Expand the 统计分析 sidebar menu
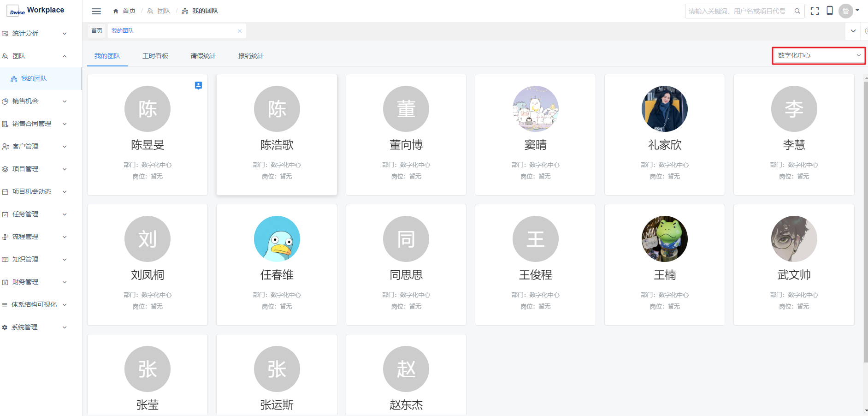The width and height of the screenshot is (868, 416). (35, 33)
